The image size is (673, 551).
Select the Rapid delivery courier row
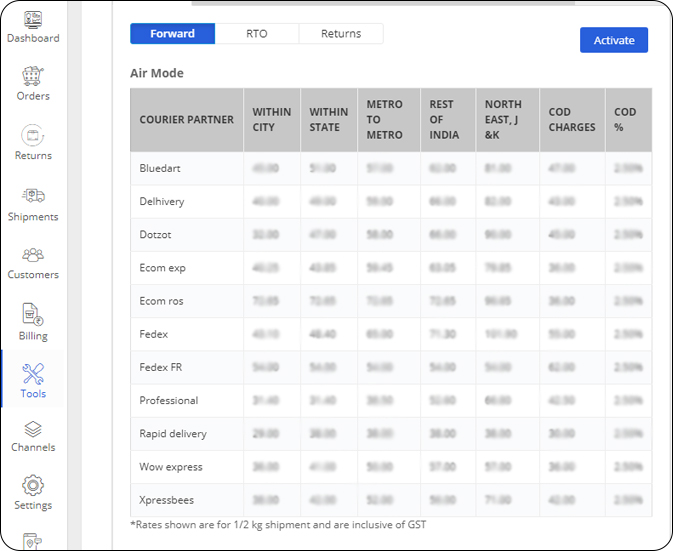391,434
